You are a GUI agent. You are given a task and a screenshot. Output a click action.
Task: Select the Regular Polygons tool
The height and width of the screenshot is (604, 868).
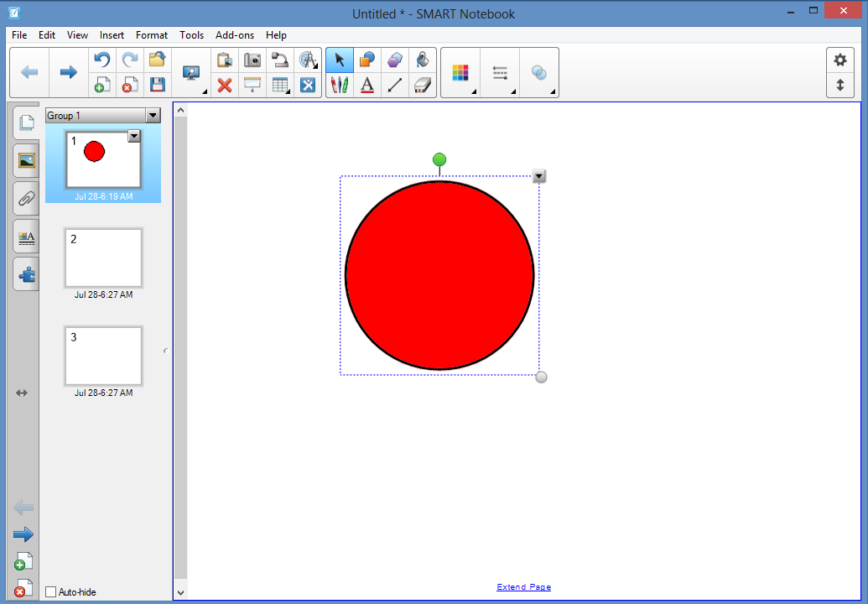[x=395, y=60]
